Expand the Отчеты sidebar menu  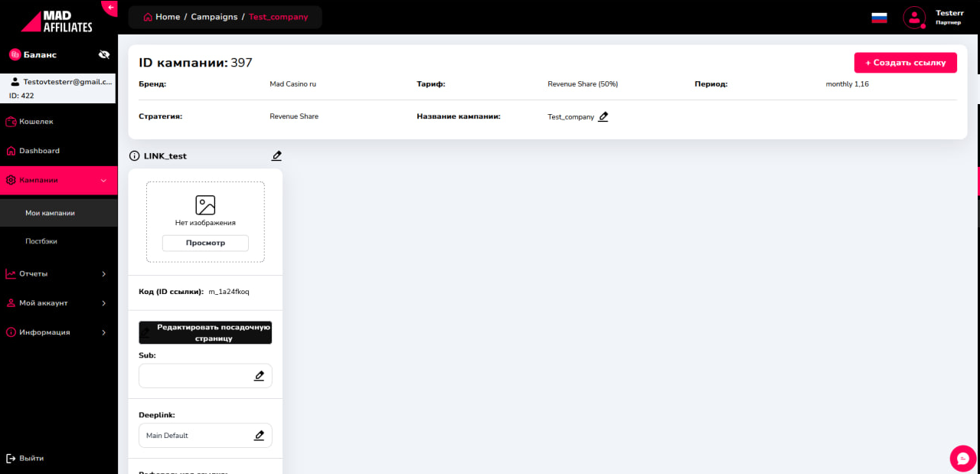click(103, 273)
